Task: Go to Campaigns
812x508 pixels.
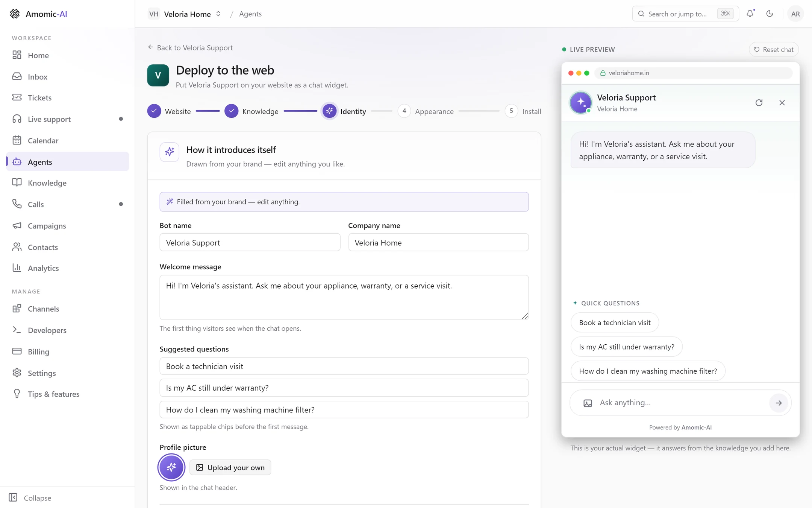Action: 68,226
